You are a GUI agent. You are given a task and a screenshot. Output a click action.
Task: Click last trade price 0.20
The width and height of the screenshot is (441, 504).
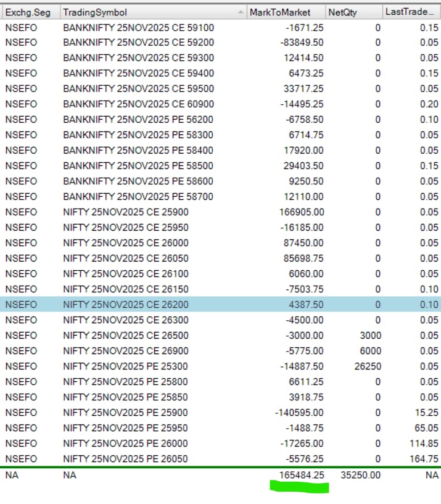click(x=429, y=104)
